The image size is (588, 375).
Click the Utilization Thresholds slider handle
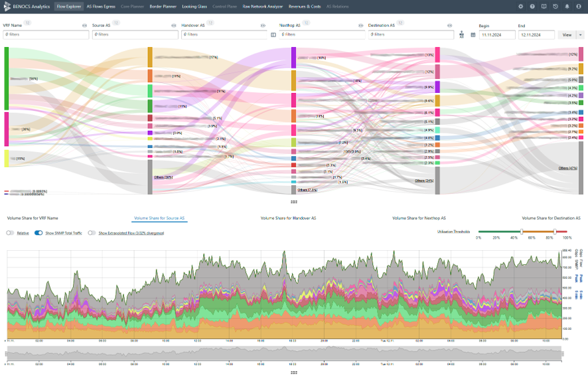coord(522,232)
